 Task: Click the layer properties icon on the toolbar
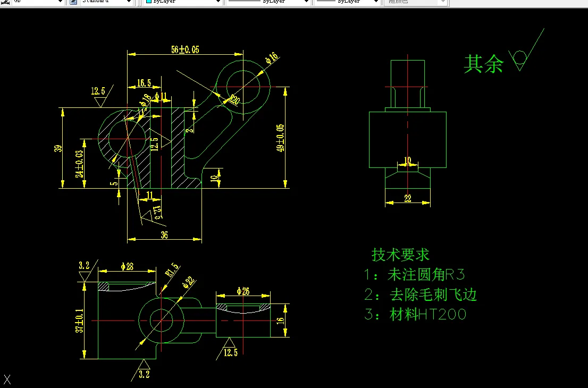pyautogui.click(x=4, y=2)
